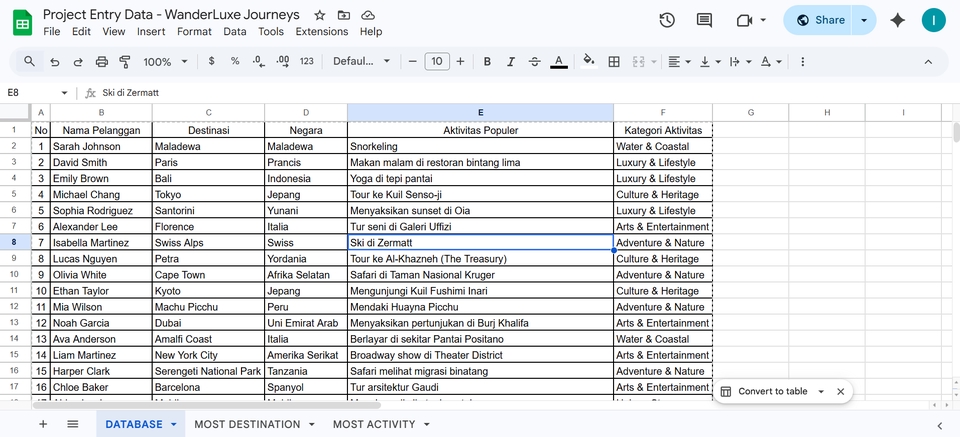Open the account avatar
Viewport: 960px width, 437px height.
pos(934,20)
